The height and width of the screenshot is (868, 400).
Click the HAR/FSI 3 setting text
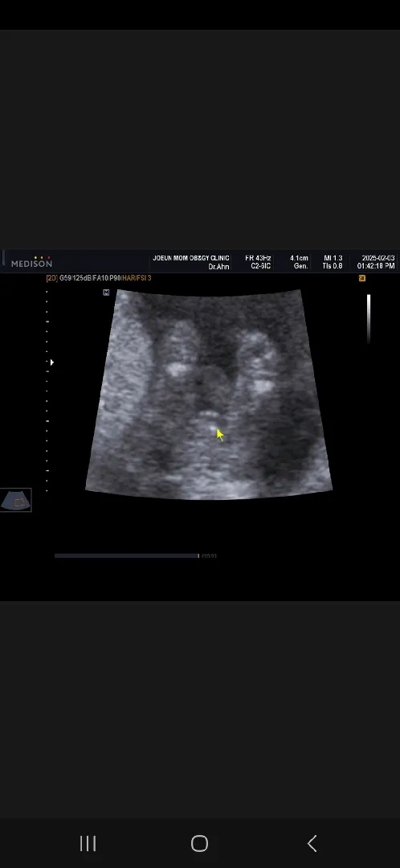[137, 278]
